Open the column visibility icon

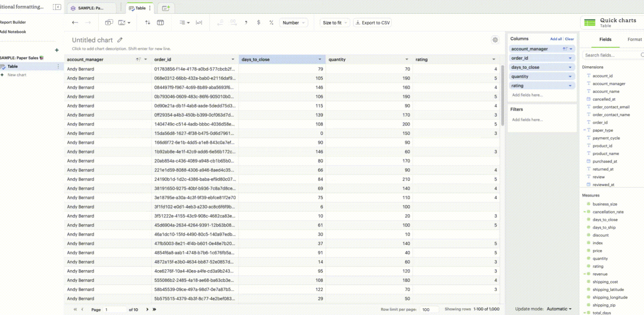(160, 22)
